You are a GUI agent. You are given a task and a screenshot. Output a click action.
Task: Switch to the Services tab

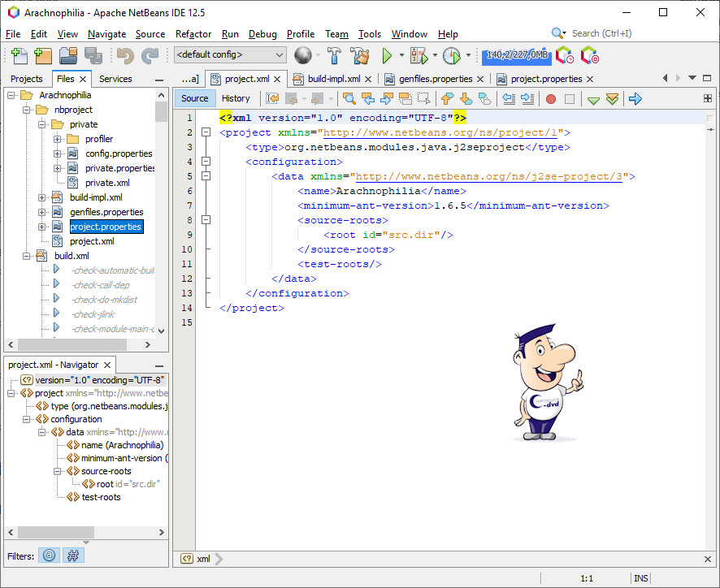point(115,79)
